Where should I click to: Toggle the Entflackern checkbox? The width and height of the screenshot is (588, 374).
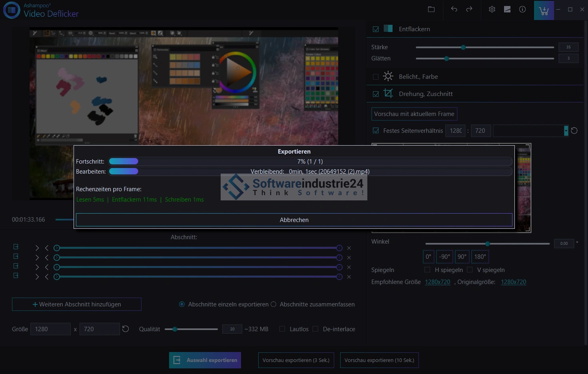[x=376, y=29]
